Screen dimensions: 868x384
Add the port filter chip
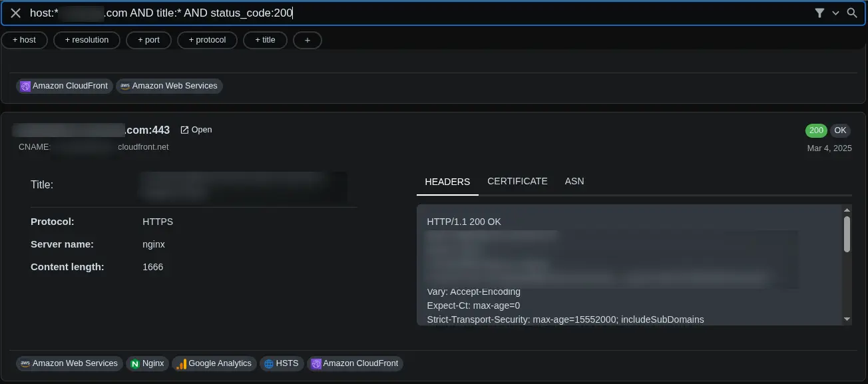[x=148, y=40]
